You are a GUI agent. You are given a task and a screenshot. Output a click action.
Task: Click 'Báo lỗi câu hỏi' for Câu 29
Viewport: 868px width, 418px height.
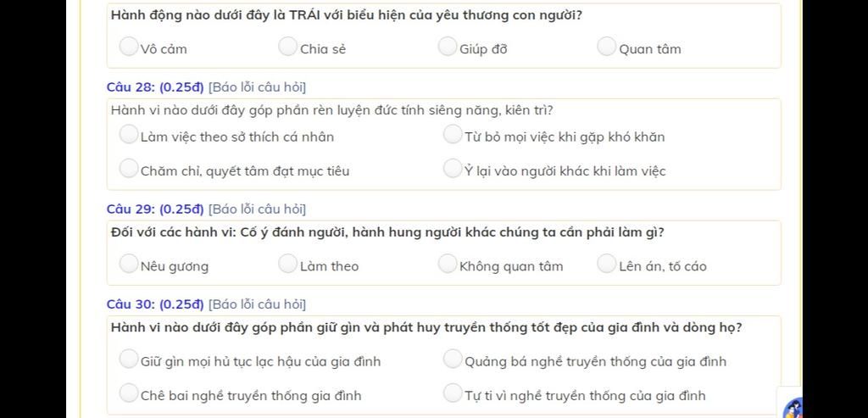[257, 209]
